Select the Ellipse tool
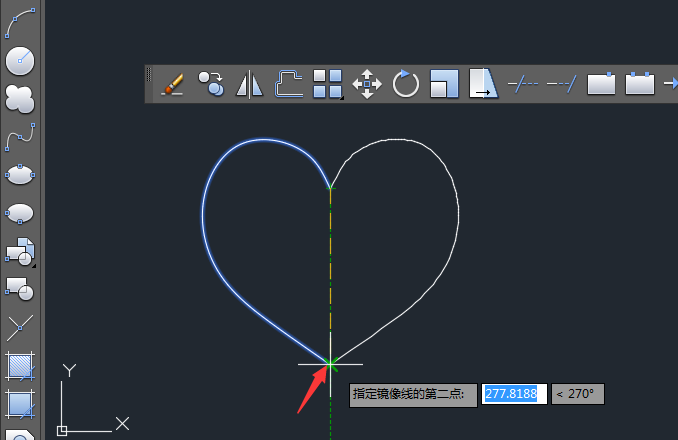The image size is (678, 440). pos(20,175)
